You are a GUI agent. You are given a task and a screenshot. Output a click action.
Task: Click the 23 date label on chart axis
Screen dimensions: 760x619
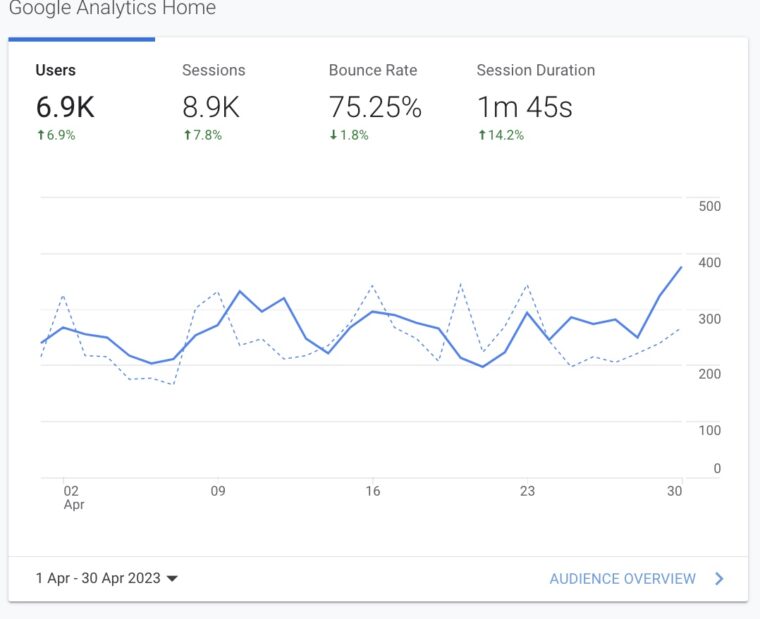tap(527, 491)
